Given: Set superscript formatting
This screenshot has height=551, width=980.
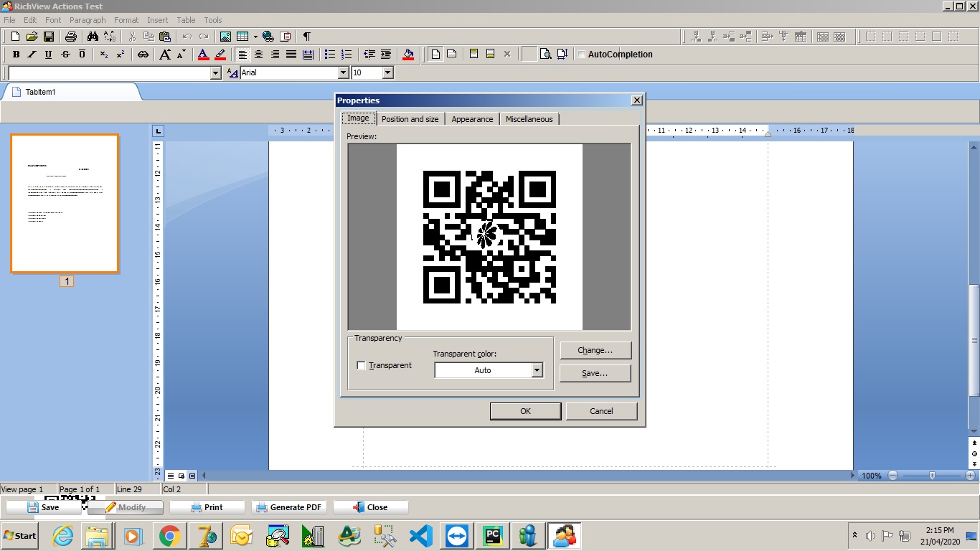Looking at the screenshot, I should [121, 55].
